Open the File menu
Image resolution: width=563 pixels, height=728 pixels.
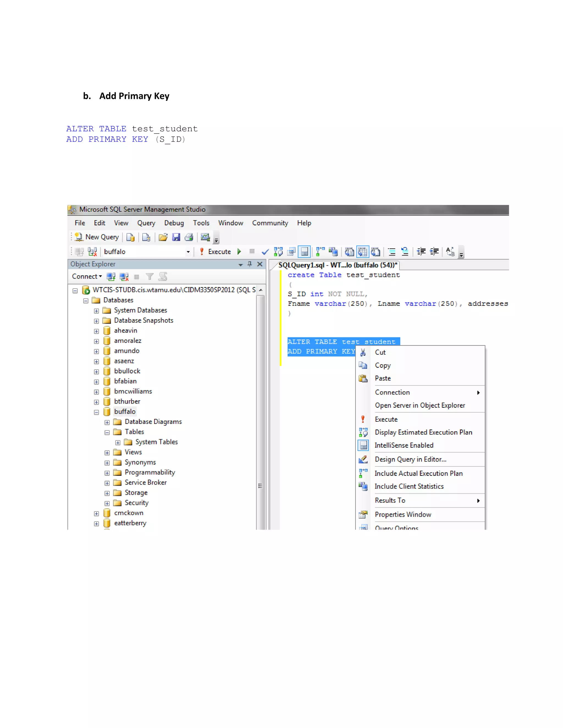[x=80, y=223]
